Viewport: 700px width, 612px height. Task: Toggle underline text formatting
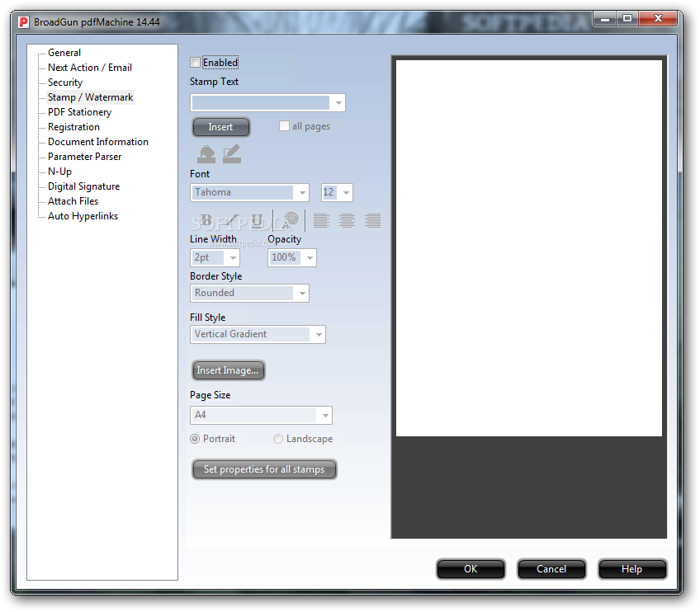(x=258, y=220)
